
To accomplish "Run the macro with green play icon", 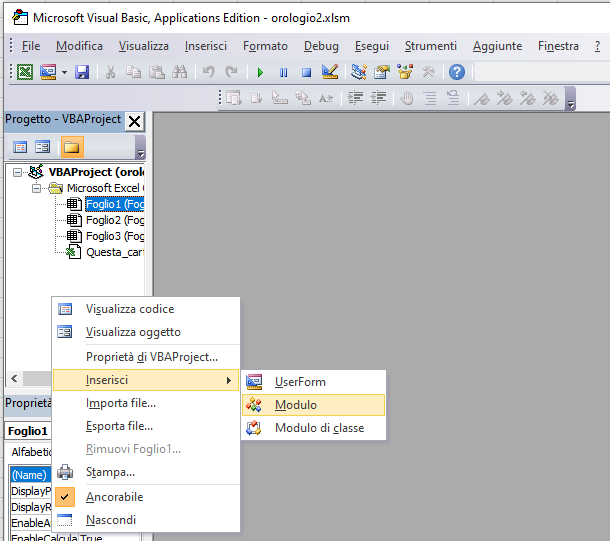I will click(x=260, y=72).
